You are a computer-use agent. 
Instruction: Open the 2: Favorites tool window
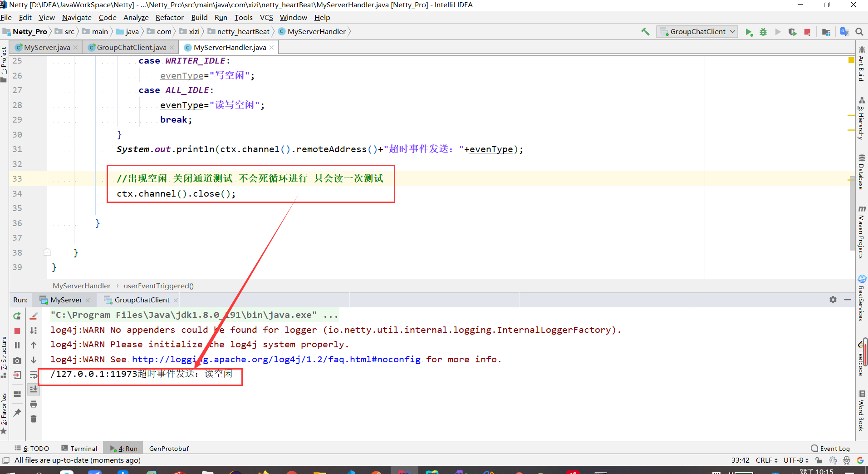4,413
